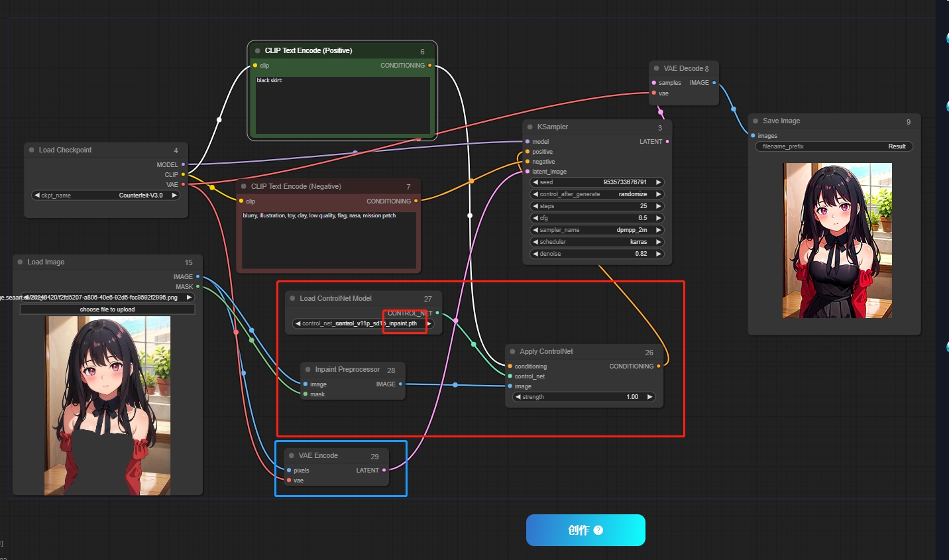Click the KSampler LATENT output socket

(x=667, y=141)
